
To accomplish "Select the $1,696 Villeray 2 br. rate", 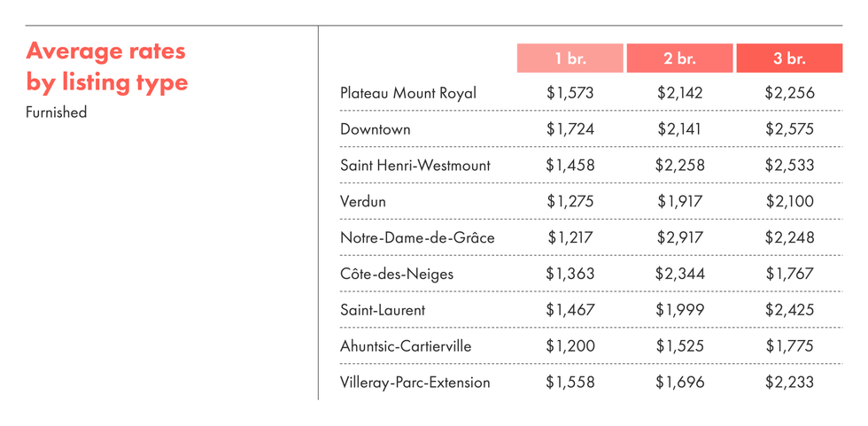I will point(679,383).
